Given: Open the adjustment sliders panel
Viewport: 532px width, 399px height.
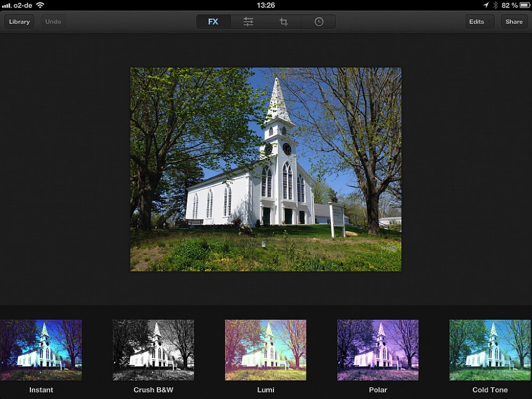Looking at the screenshot, I should pos(248,22).
